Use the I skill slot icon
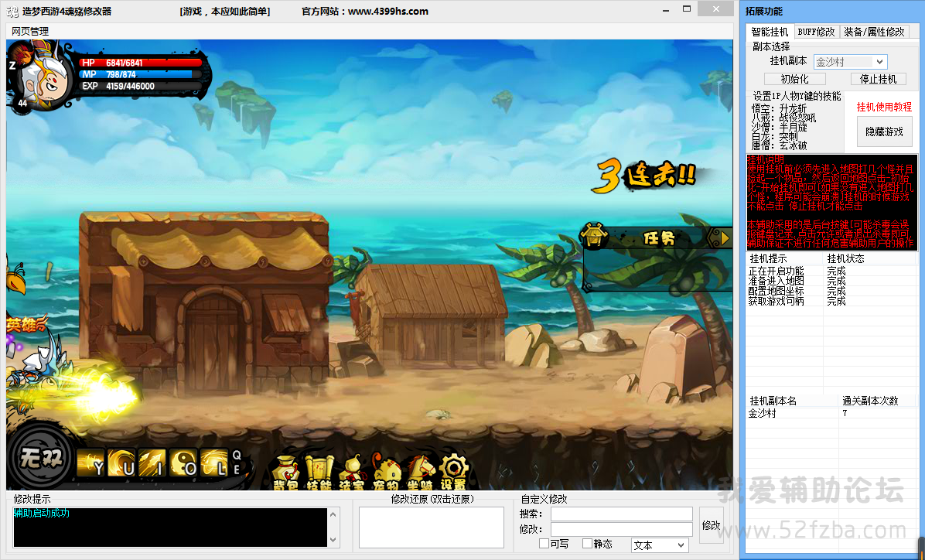The height and width of the screenshot is (560, 925). pos(152,463)
